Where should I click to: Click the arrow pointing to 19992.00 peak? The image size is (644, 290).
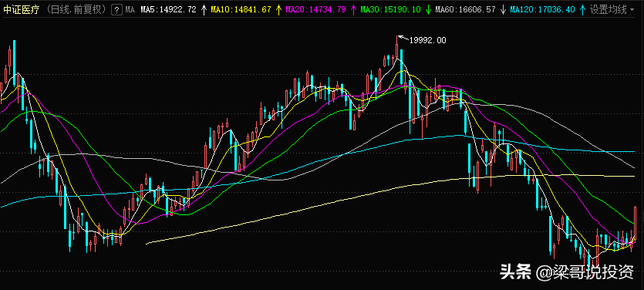(403, 39)
